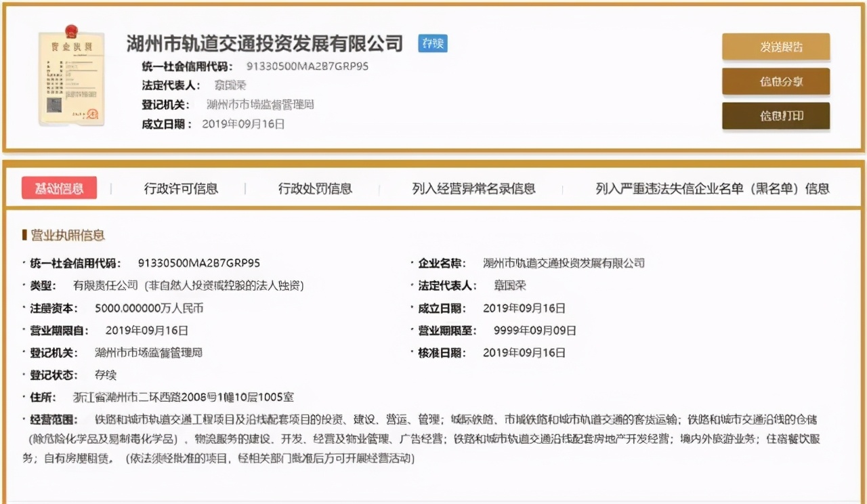867x504 pixels.
Task: Click the 信息分享 button
Action: [x=776, y=80]
